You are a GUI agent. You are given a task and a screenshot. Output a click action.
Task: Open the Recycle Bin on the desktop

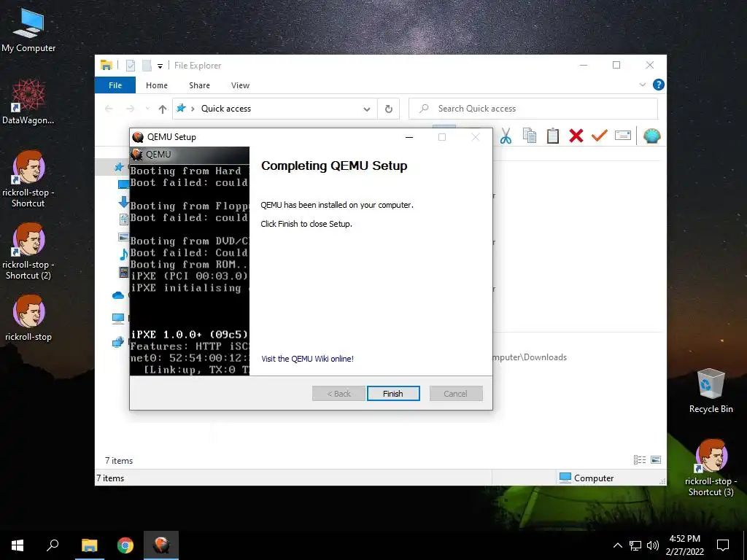tap(711, 391)
